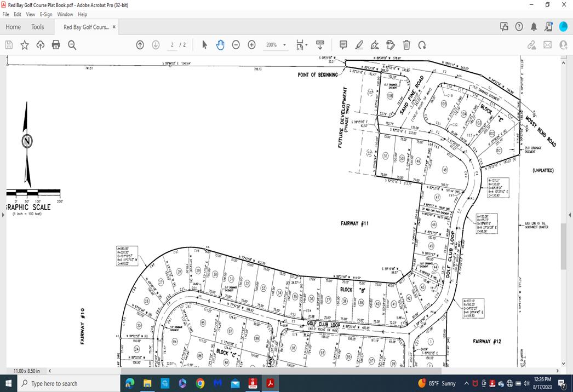Open Google Chrome from the taskbar
Screen dimensions: 573x392
pyautogui.click(x=200, y=383)
